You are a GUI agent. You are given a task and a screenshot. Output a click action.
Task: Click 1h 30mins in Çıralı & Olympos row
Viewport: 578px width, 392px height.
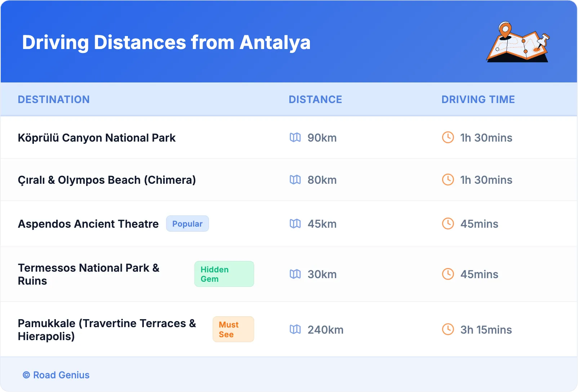486,180
